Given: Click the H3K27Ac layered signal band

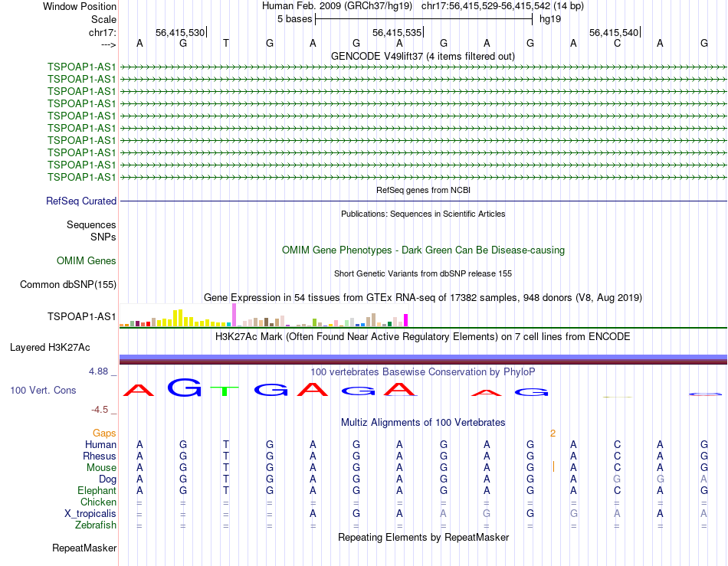Looking at the screenshot, I should point(424,359).
